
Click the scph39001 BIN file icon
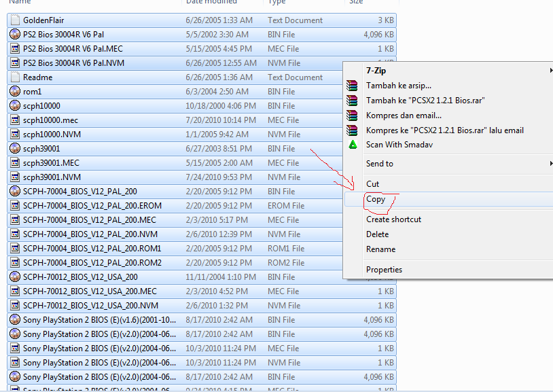click(15, 149)
